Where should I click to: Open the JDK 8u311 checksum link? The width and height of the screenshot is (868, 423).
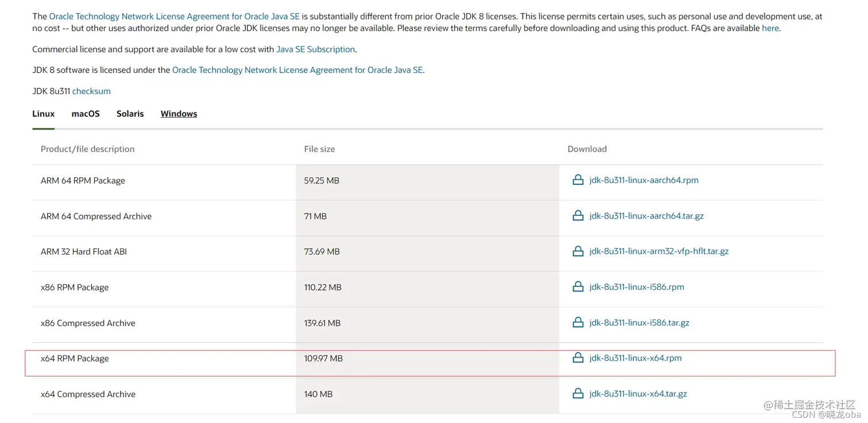coord(91,91)
